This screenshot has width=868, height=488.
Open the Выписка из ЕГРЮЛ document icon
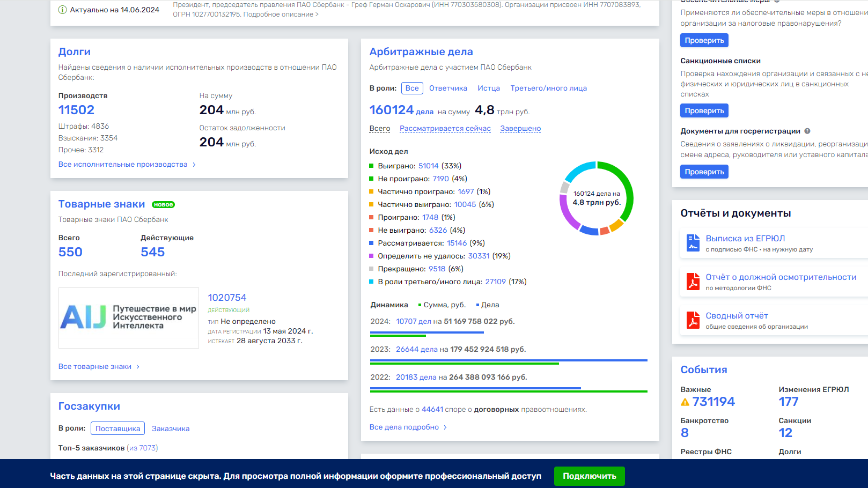pyautogui.click(x=693, y=243)
